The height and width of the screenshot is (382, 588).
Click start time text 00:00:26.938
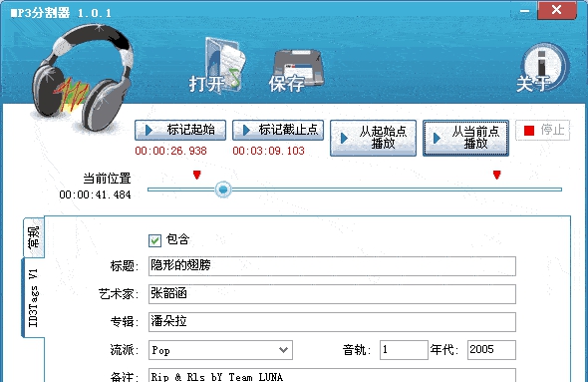(x=171, y=151)
